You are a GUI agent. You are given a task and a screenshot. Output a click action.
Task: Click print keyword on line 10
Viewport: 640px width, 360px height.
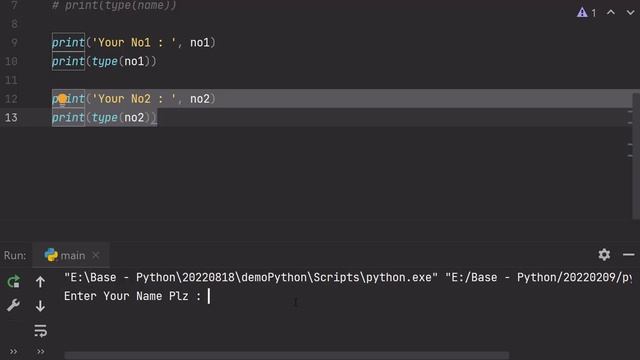click(68, 61)
